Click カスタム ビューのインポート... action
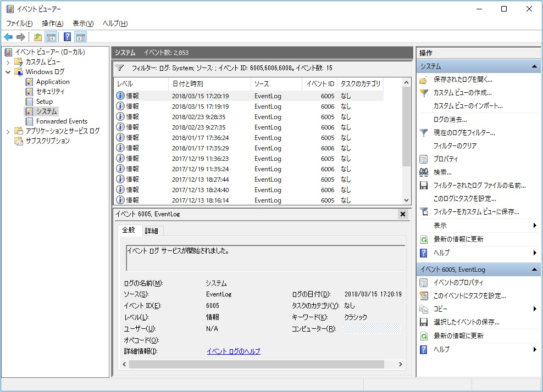Viewport: 543px width, 392px height. coord(468,106)
